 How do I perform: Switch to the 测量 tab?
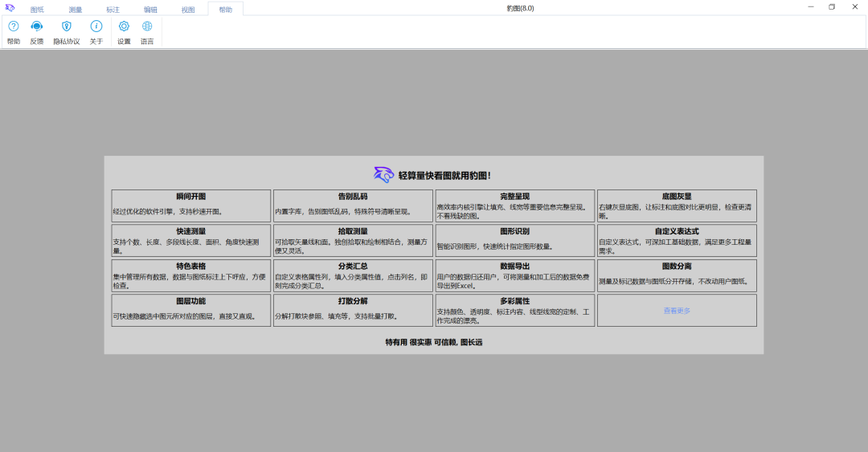[76, 10]
